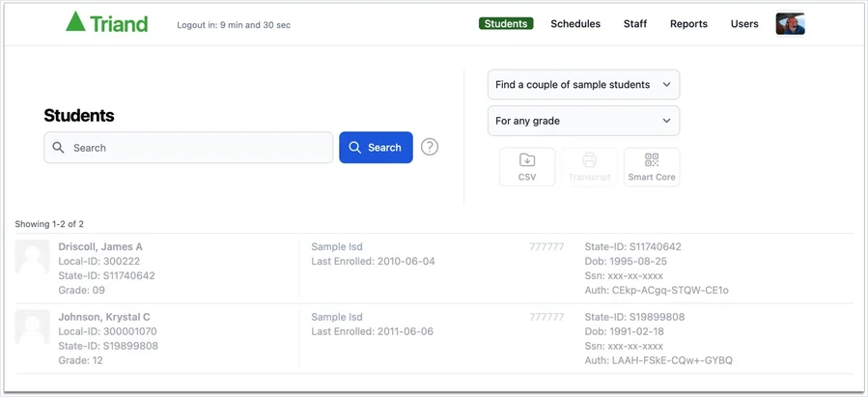Open the user profile photo menu
Screen dimensions: 868x397
click(x=790, y=24)
